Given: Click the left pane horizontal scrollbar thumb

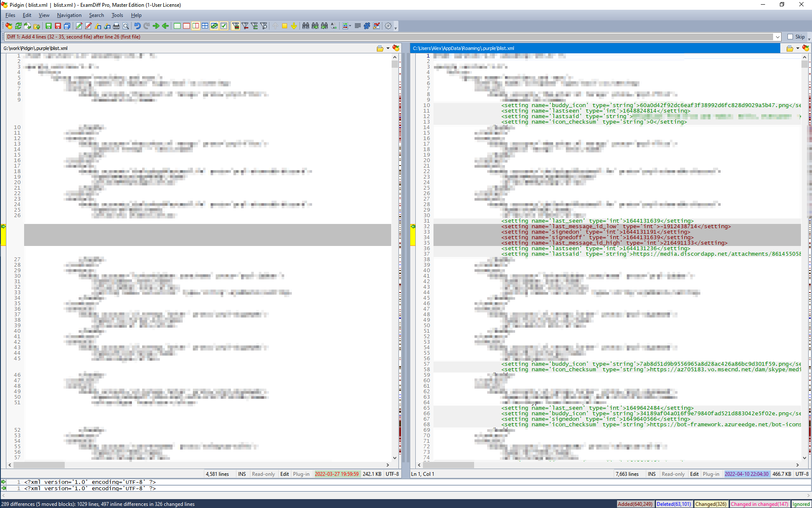Looking at the screenshot, I should click(x=38, y=465).
